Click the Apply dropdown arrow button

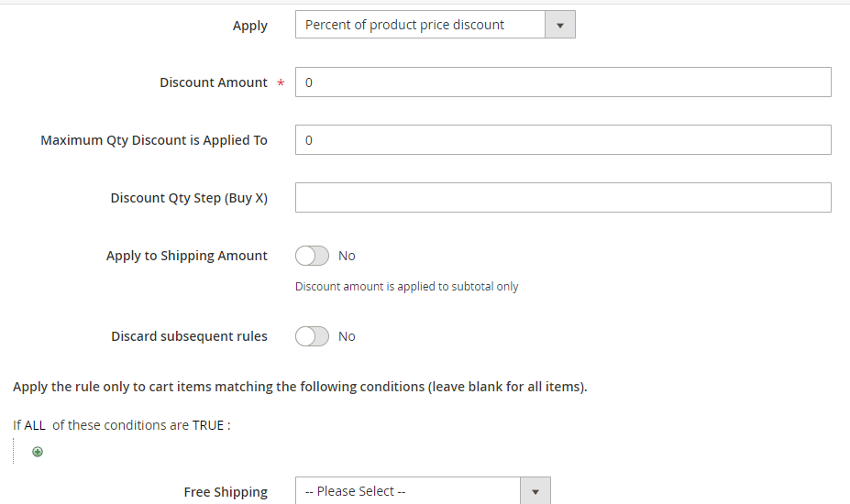pos(559,26)
